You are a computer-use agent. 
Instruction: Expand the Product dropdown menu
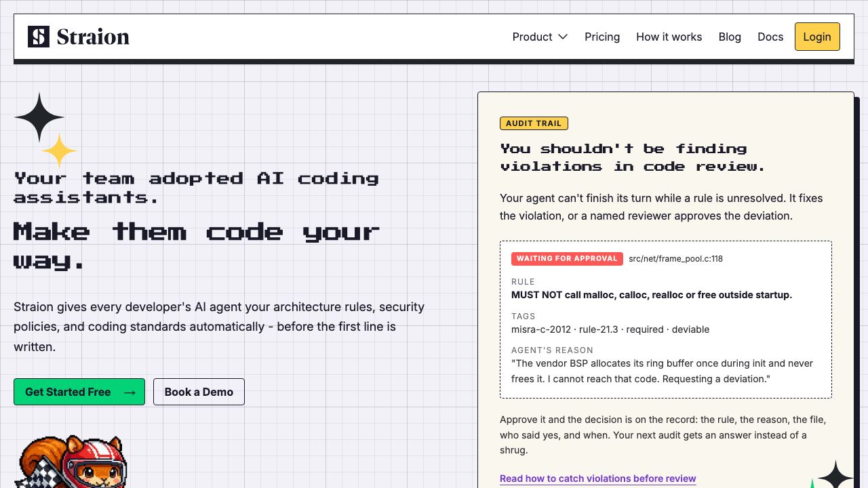pyautogui.click(x=540, y=37)
